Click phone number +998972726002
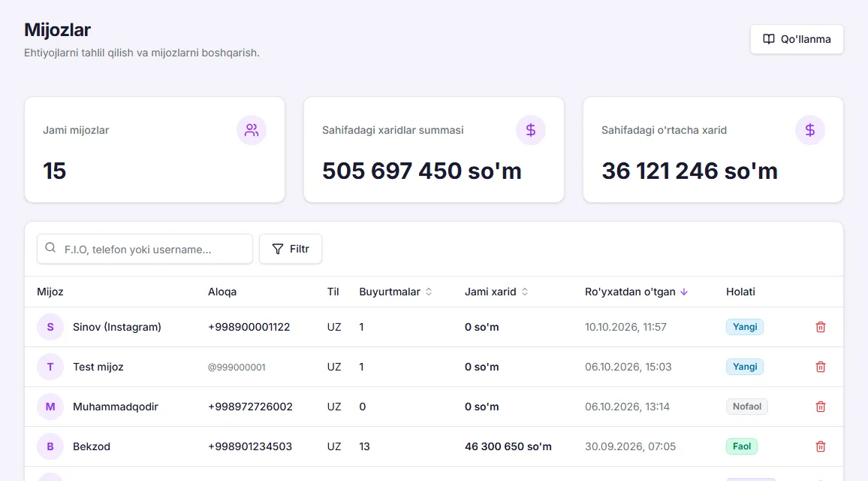Image resolution: width=868 pixels, height=481 pixels. point(249,407)
